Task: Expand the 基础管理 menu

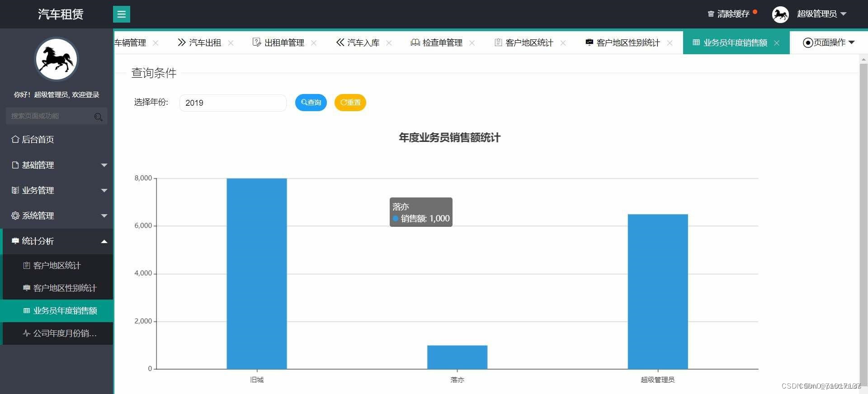Action: (x=57, y=165)
